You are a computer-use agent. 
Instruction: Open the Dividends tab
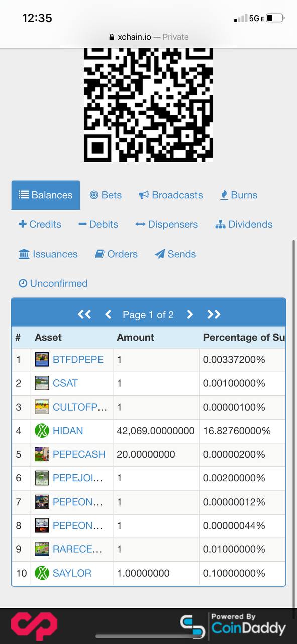coord(244,224)
